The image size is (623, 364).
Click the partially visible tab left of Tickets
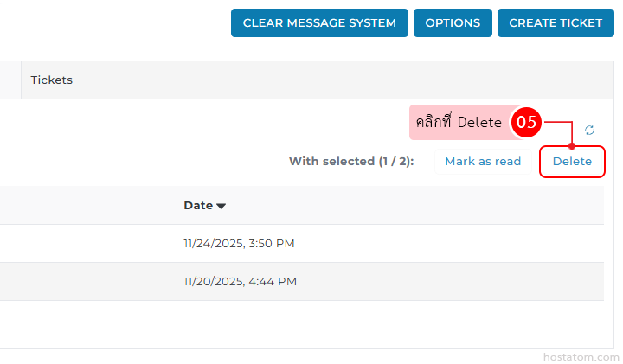[x=10, y=80]
